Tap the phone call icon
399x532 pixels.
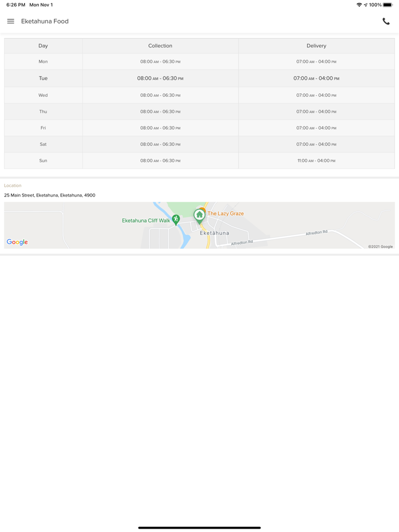(x=386, y=21)
